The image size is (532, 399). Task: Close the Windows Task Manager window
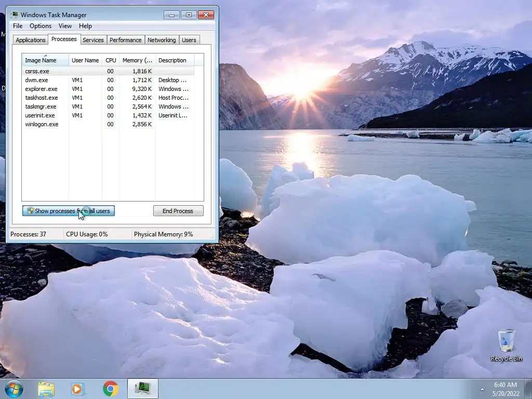[206, 15]
